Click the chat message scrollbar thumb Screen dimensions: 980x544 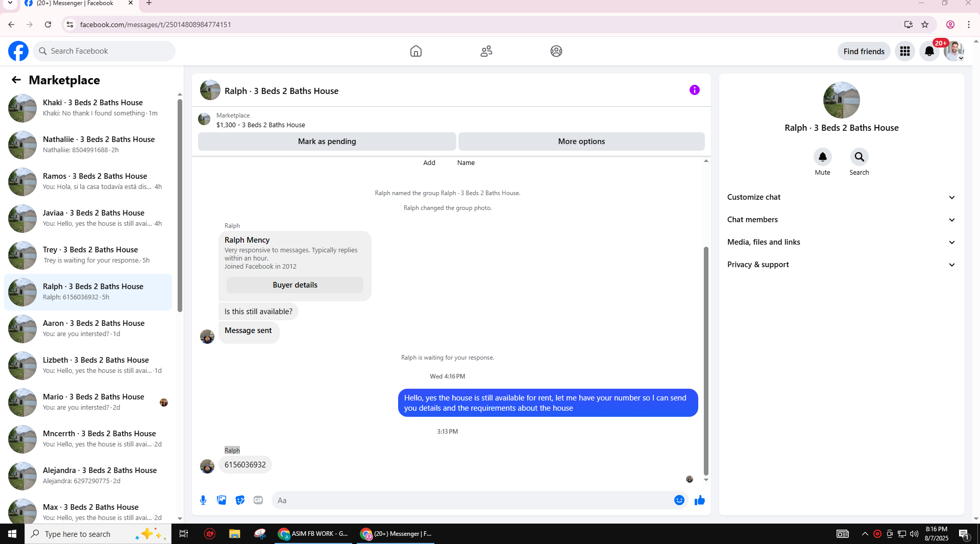pyautogui.click(x=706, y=361)
